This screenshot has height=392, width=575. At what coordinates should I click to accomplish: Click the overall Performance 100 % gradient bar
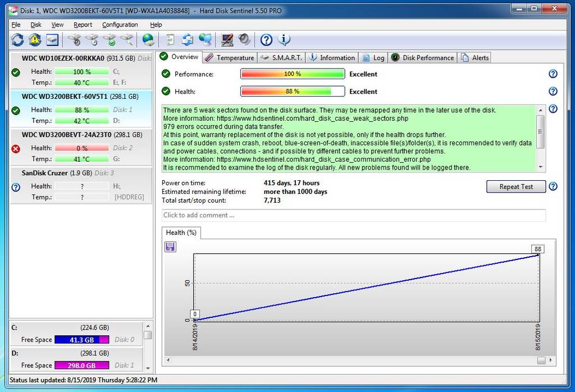coord(293,74)
